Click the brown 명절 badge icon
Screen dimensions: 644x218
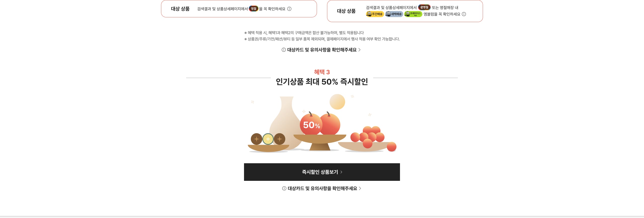[254, 9]
